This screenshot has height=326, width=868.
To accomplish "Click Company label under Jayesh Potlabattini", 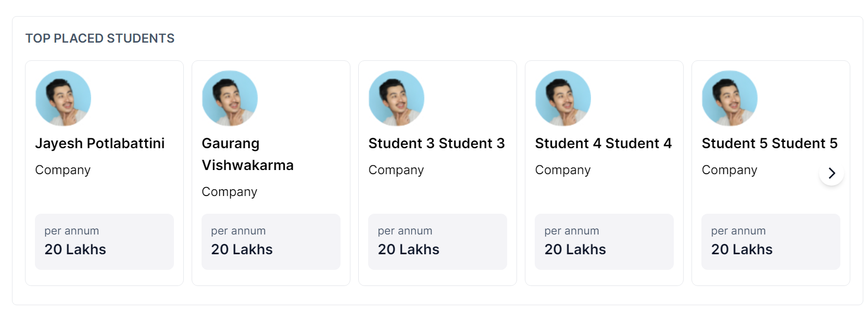I will pyautogui.click(x=63, y=170).
